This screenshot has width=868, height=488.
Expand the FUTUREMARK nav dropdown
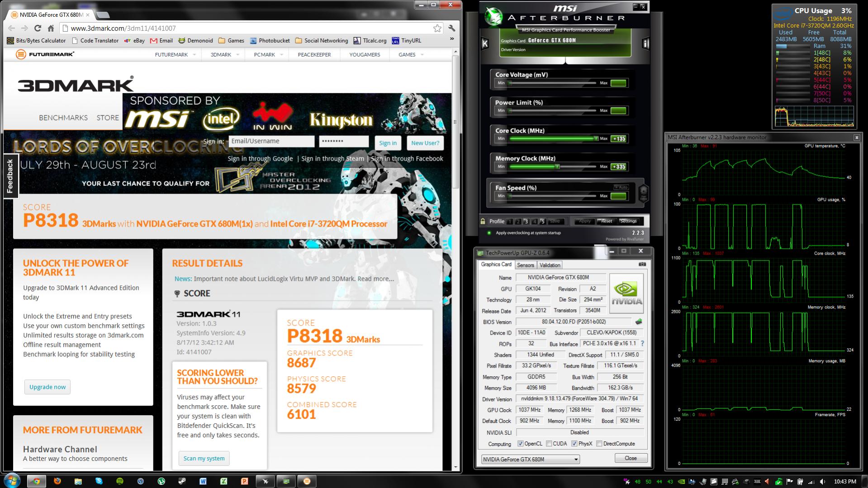[194, 55]
